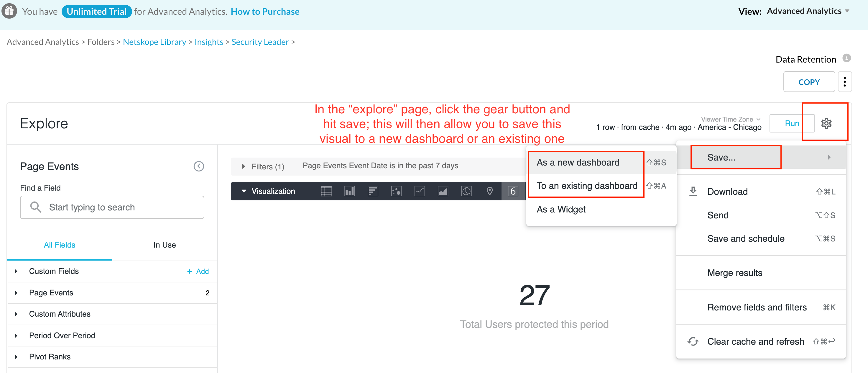This screenshot has width=868, height=373.
Task: Collapse the Visualization section
Action: (244, 191)
